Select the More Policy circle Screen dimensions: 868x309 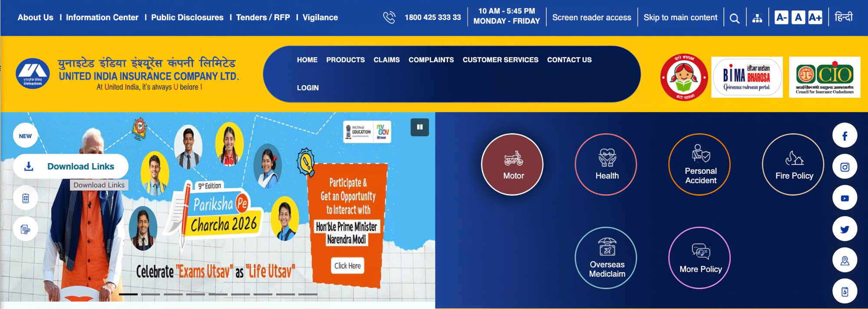point(700,258)
